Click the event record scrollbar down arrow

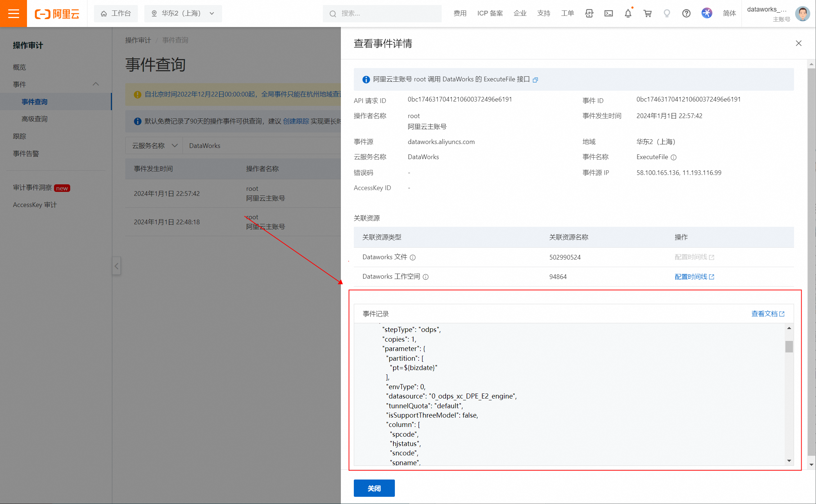(x=789, y=461)
